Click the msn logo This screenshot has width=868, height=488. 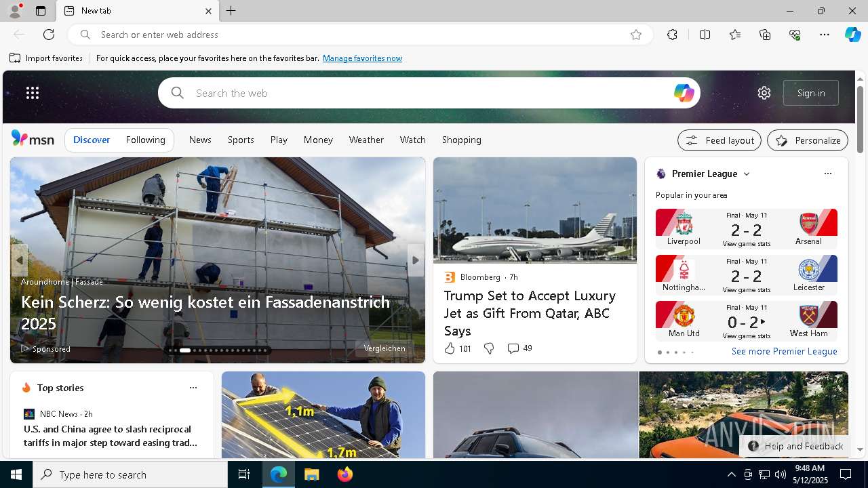(x=33, y=139)
